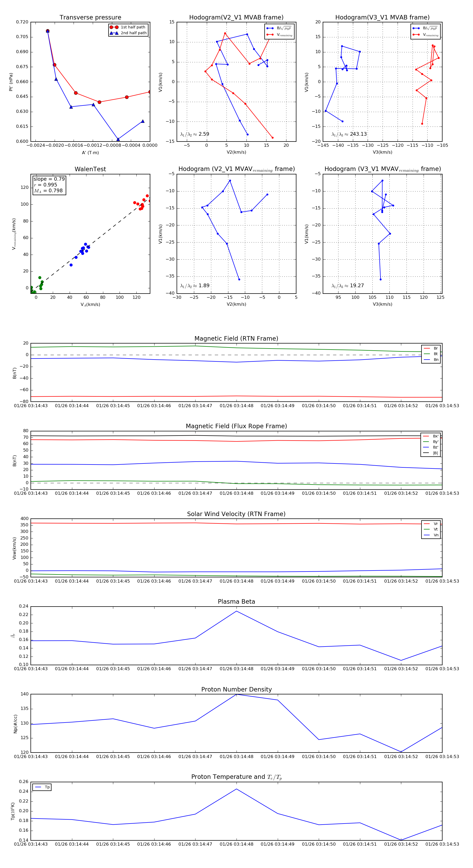Click "Pt' (nPa)" y-axis label

pos(11,82)
